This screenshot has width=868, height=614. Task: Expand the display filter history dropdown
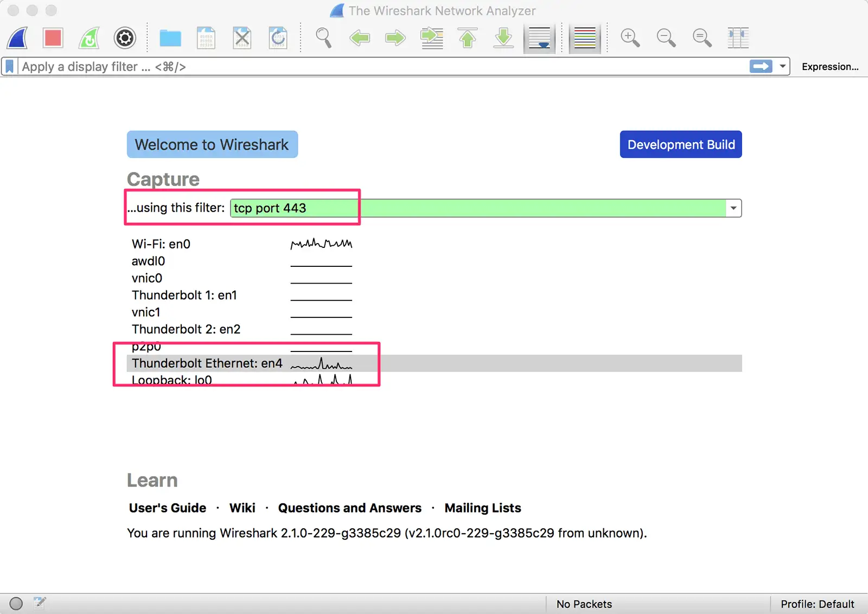[x=782, y=66]
